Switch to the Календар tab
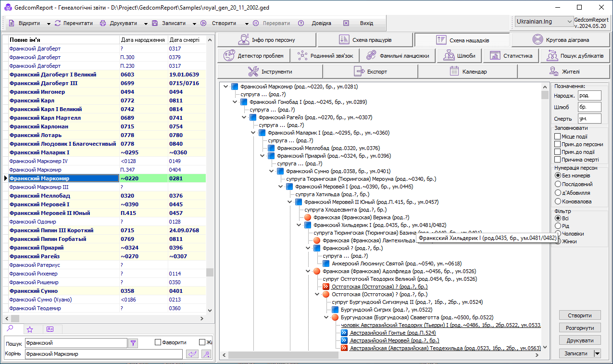 (x=468, y=72)
